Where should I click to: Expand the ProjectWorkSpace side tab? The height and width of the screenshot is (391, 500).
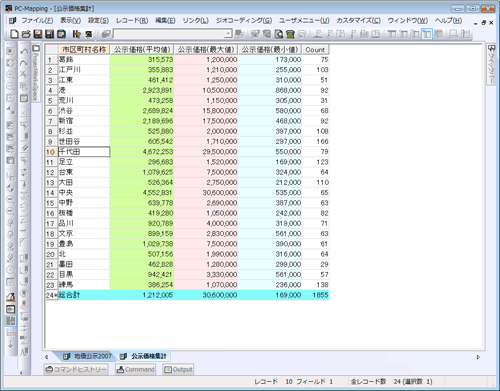[36, 73]
